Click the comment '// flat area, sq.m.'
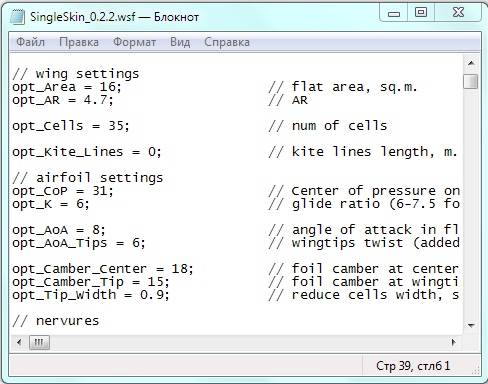Screen dimensions: 488x384 343,87
